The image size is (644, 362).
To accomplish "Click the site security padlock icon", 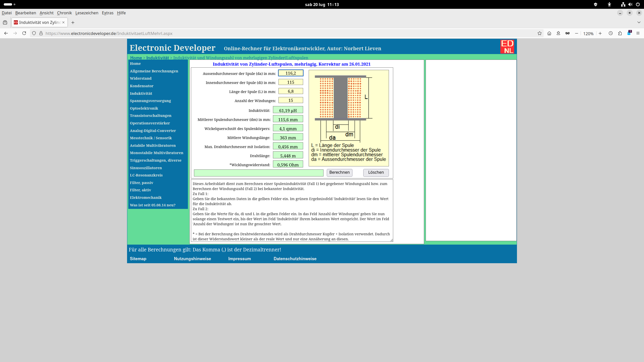I will 41,33.
